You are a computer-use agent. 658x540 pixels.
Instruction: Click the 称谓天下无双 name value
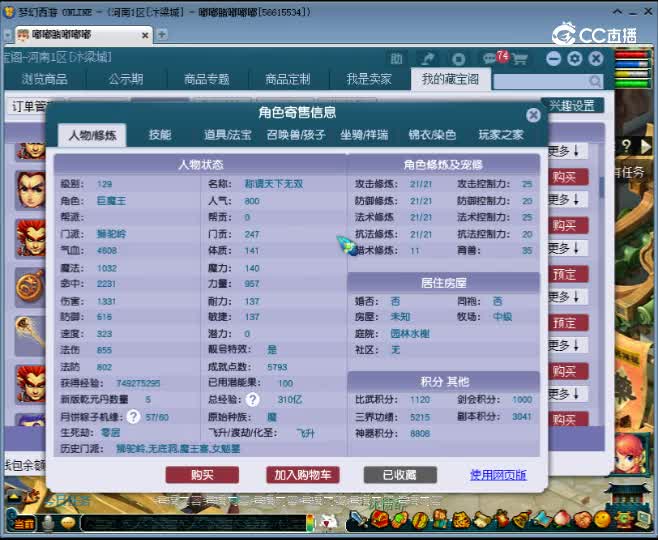[x=274, y=184]
